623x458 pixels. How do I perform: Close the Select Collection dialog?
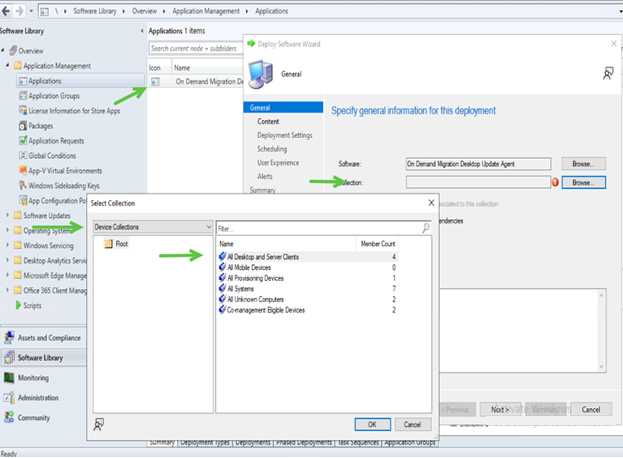point(431,203)
